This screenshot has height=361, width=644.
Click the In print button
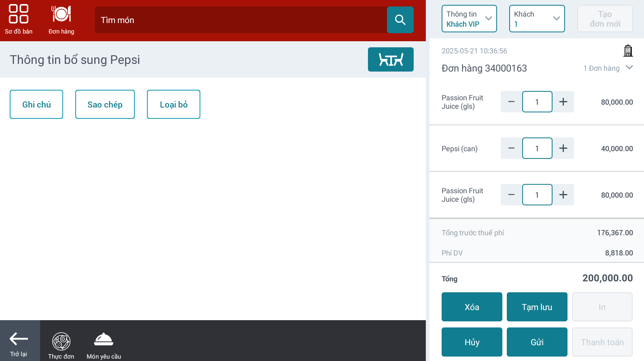pyautogui.click(x=602, y=307)
